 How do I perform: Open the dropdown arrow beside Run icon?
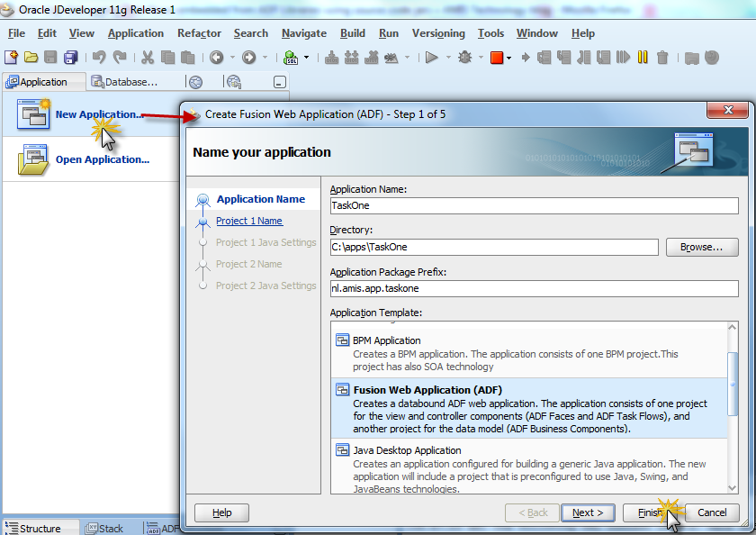tap(446, 58)
